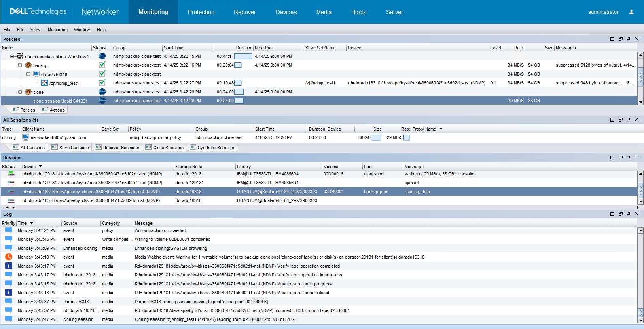Screen dimensions: 644x329
Task: Click the maximize icon of the Log panel
Action: tap(612, 214)
